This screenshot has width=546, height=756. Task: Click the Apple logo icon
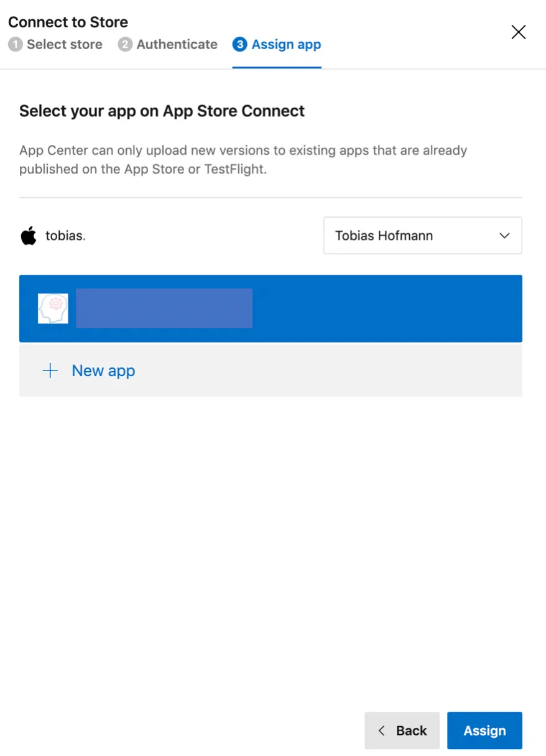29,236
